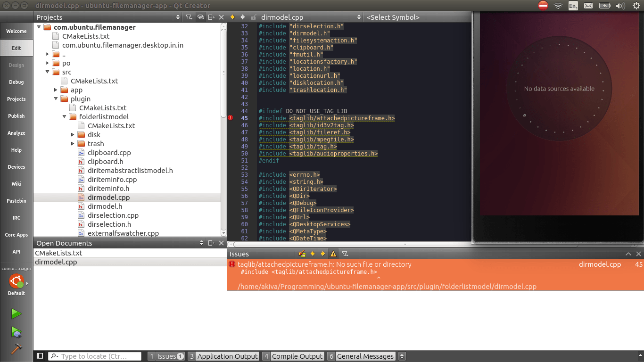The width and height of the screenshot is (644, 362).
Task: Toggle editor synchronization in the Projects panel
Action: click(200, 17)
